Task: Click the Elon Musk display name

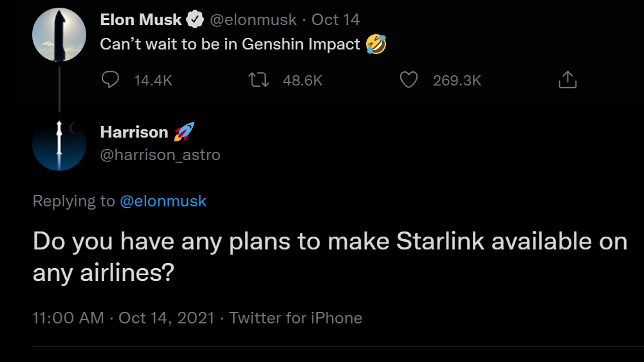Action: pos(141,20)
